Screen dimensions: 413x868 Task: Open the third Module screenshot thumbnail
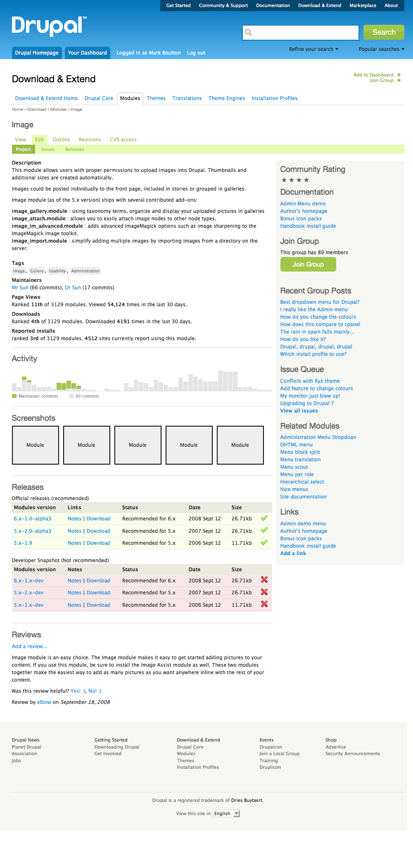click(138, 445)
